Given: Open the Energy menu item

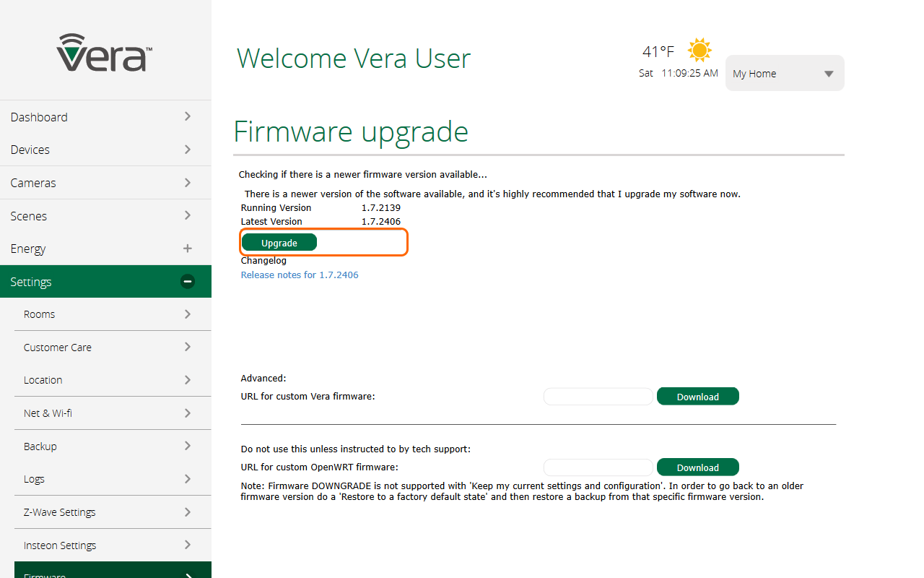Looking at the screenshot, I should [x=105, y=249].
